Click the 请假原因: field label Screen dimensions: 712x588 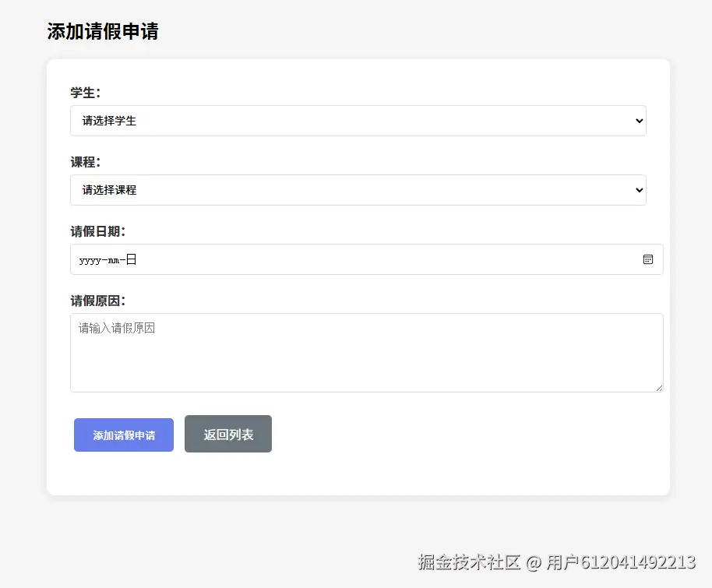pos(97,301)
